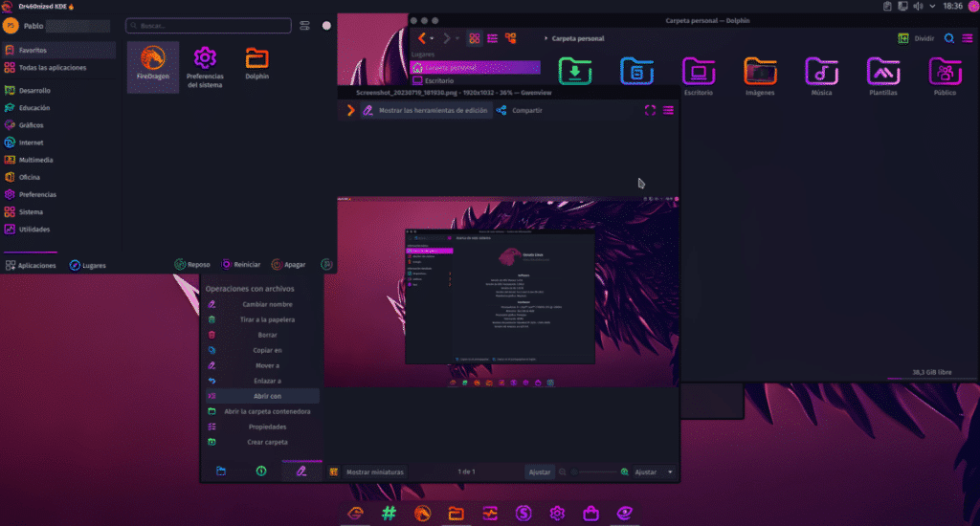
Task: Click the launcher configure sliders icon
Action: [304, 26]
